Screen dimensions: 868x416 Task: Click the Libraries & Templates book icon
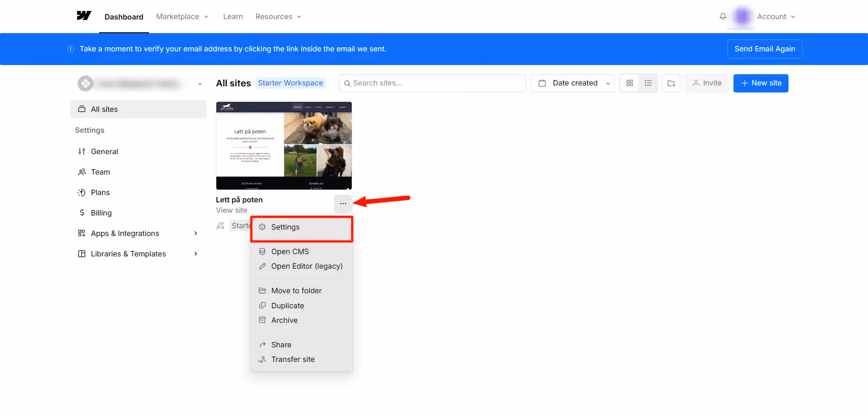[82, 254]
